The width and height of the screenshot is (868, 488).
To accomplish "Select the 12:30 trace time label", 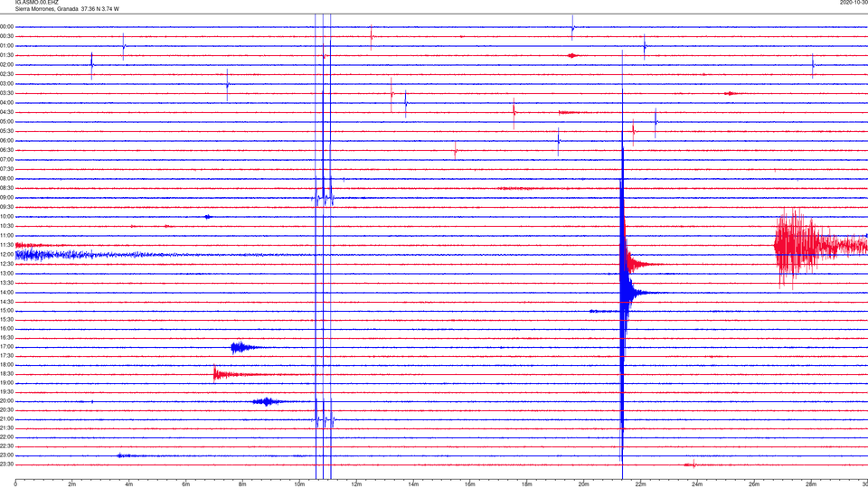I will click(7, 264).
